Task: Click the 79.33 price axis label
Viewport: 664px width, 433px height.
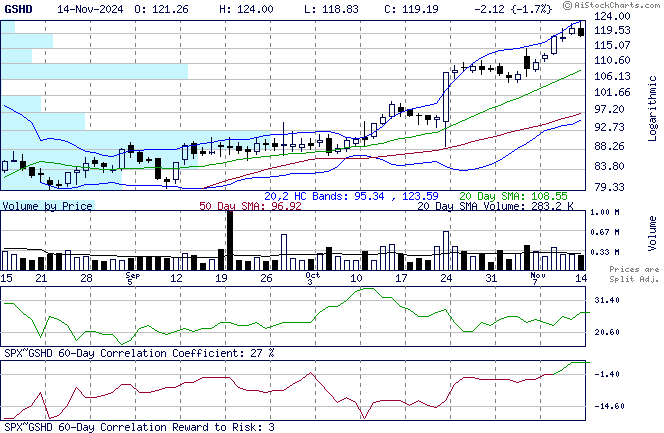Action: coord(612,187)
